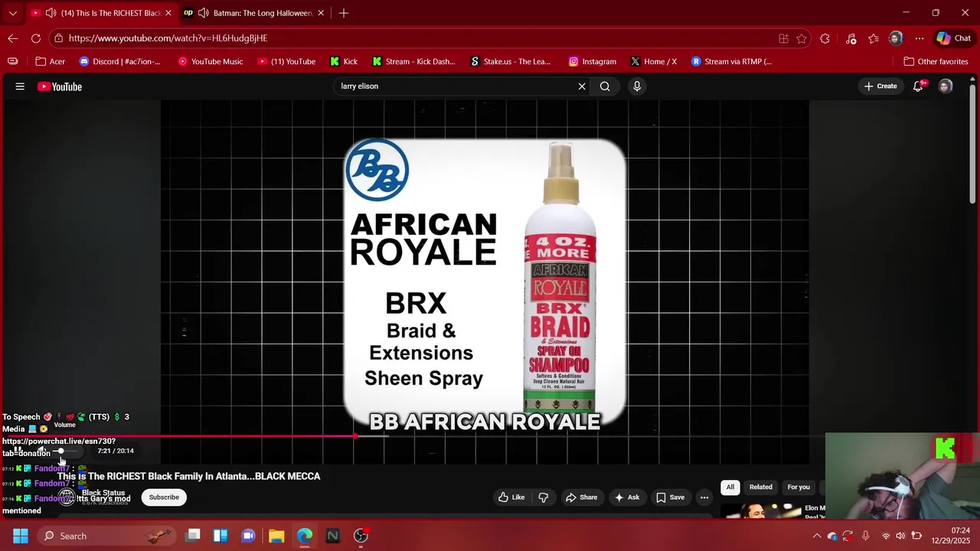The height and width of the screenshot is (551, 980).
Task: Expand the Other favorites folder
Action: 936,61
